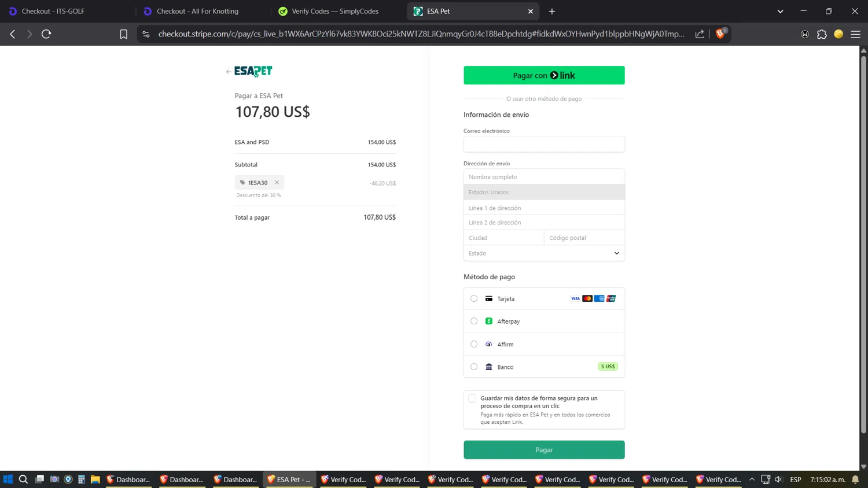Click the Mastercard brand icon
The image size is (868, 488).
[x=587, y=298]
